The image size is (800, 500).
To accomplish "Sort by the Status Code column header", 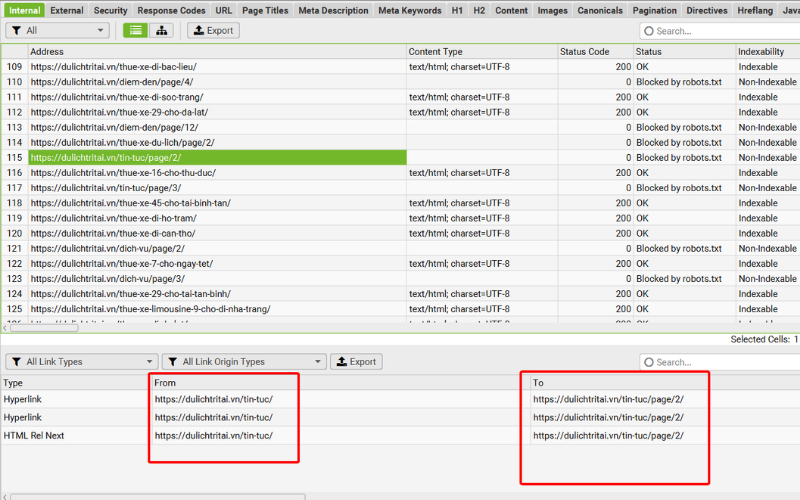I will 585,51.
